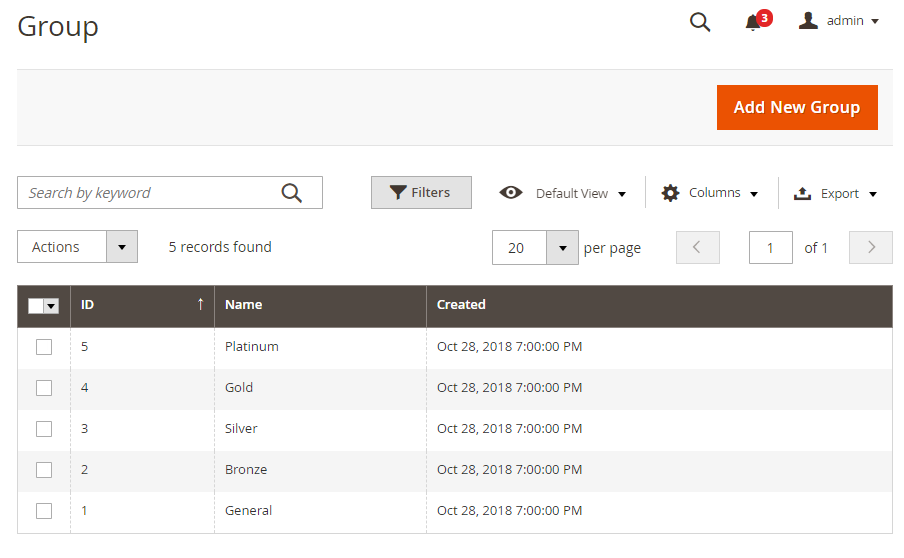Select the Silver group checkbox
904x558 pixels.
(44, 429)
